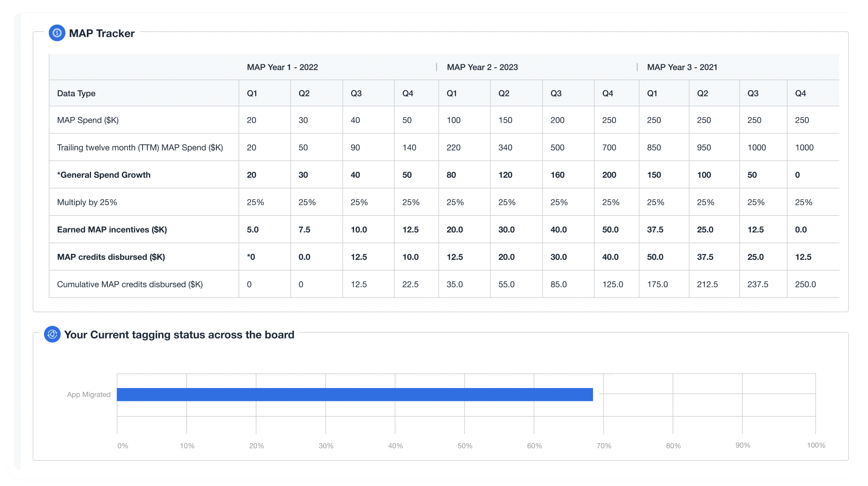
Task: Click the Trailing twelve month MAP Spend label
Action: pyautogui.click(x=140, y=148)
